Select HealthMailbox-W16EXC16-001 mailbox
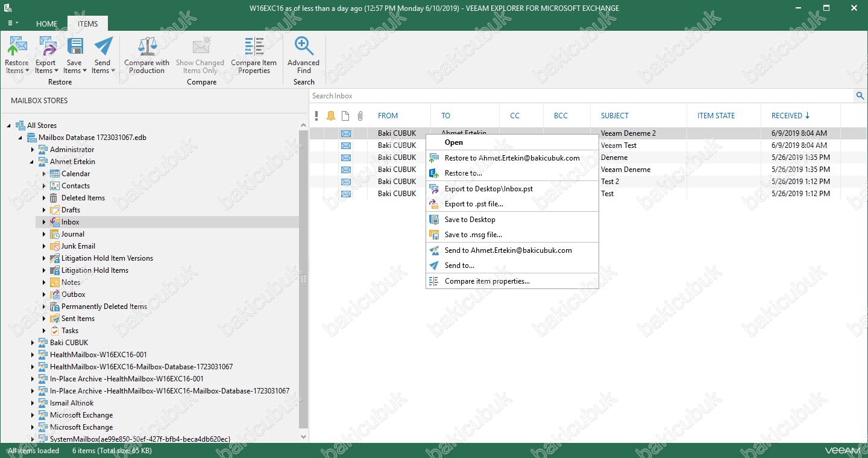 (x=98, y=355)
